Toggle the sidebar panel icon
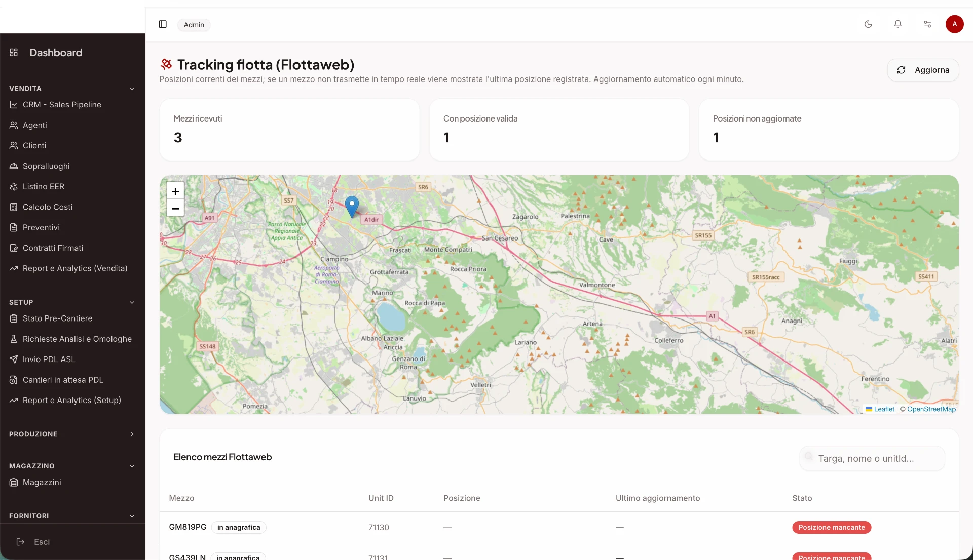The width and height of the screenshot is (973, 560). pos(163,24)
